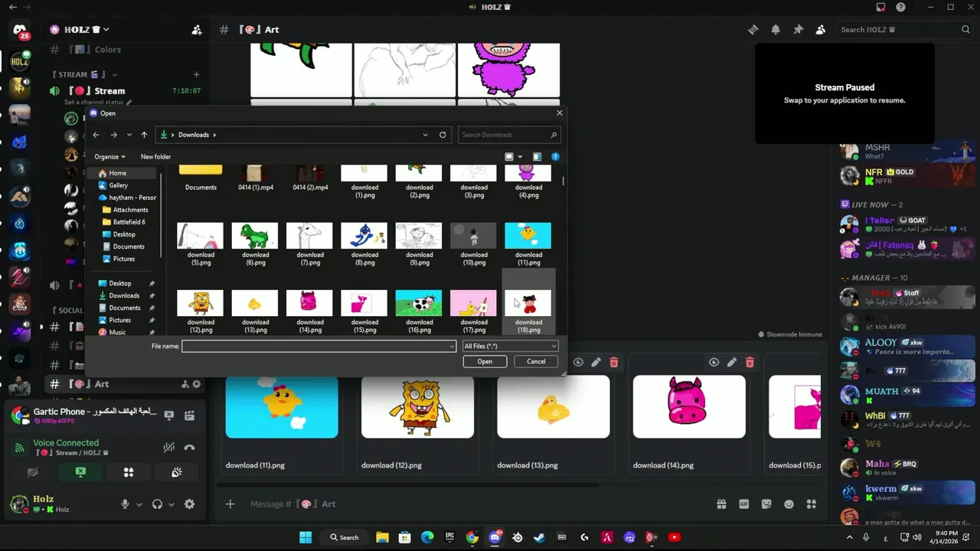
Task: Open pinned Downloads in navigation pane
Action: 124,295
